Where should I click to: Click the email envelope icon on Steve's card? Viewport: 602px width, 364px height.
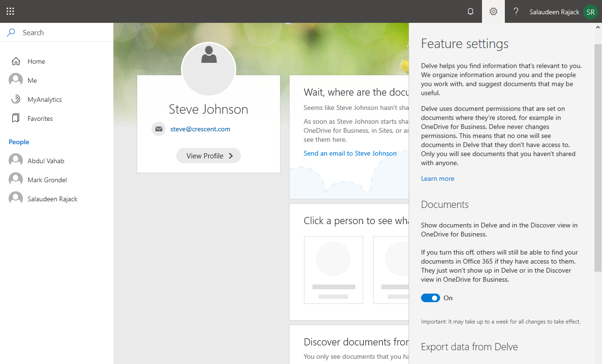click(x=159, y=129)
